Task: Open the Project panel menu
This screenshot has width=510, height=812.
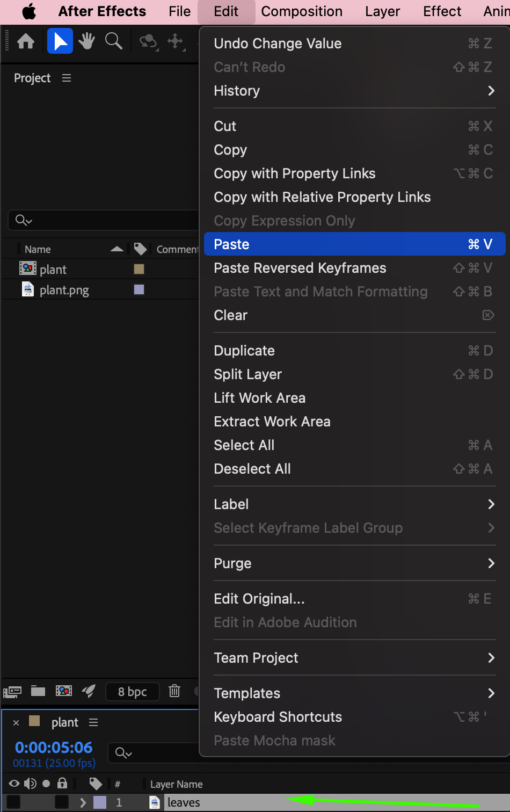Action: point(67,78)
